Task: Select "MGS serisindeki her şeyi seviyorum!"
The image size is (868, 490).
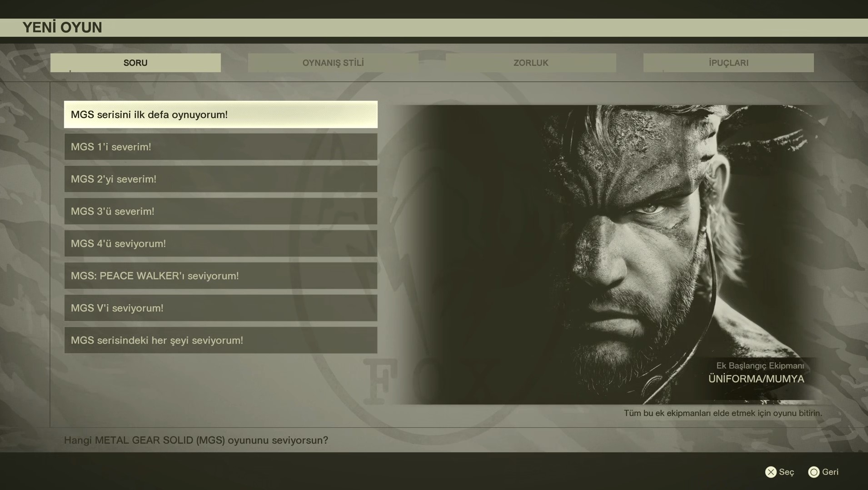Action: 220,340
